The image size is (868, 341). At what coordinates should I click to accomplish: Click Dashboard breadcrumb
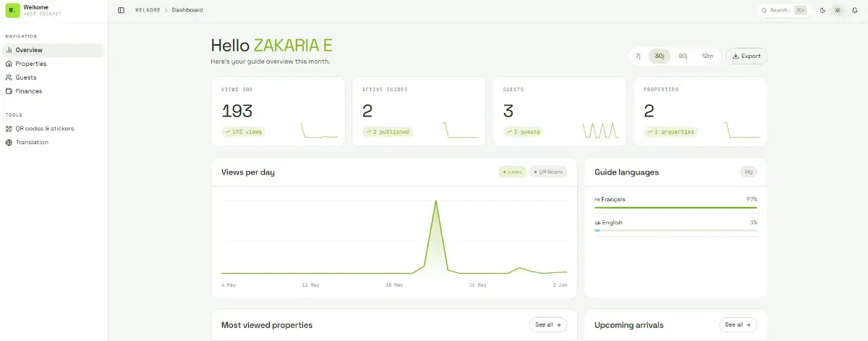pos(187,10)
